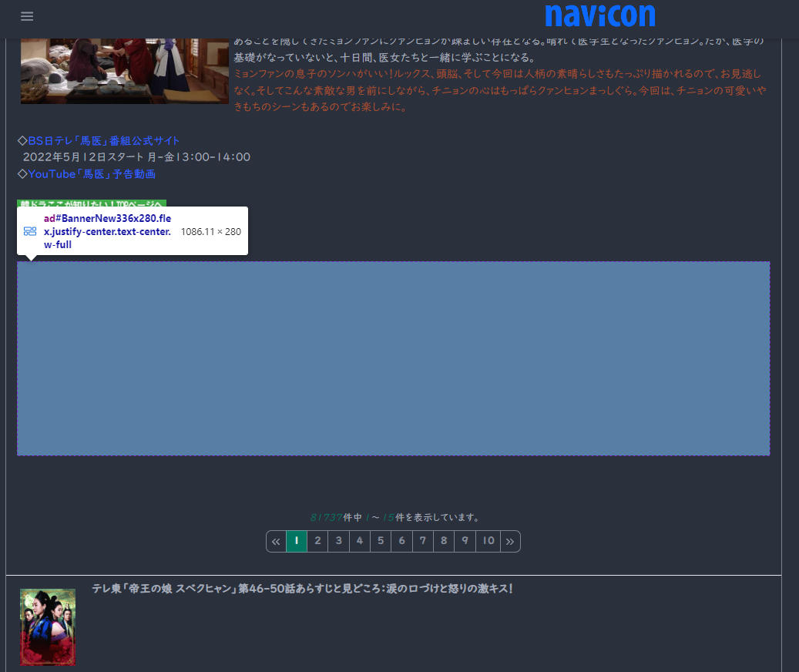Click the element badge icon in the inspector tooltip
Viewport: 799px width, 672px height.
[29, 230]
